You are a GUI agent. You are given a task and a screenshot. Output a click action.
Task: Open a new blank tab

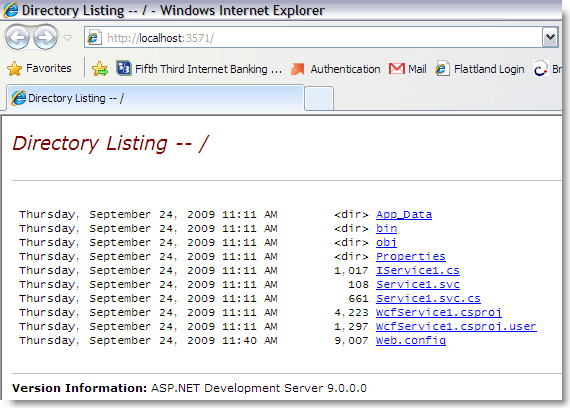tap(319, 99)
